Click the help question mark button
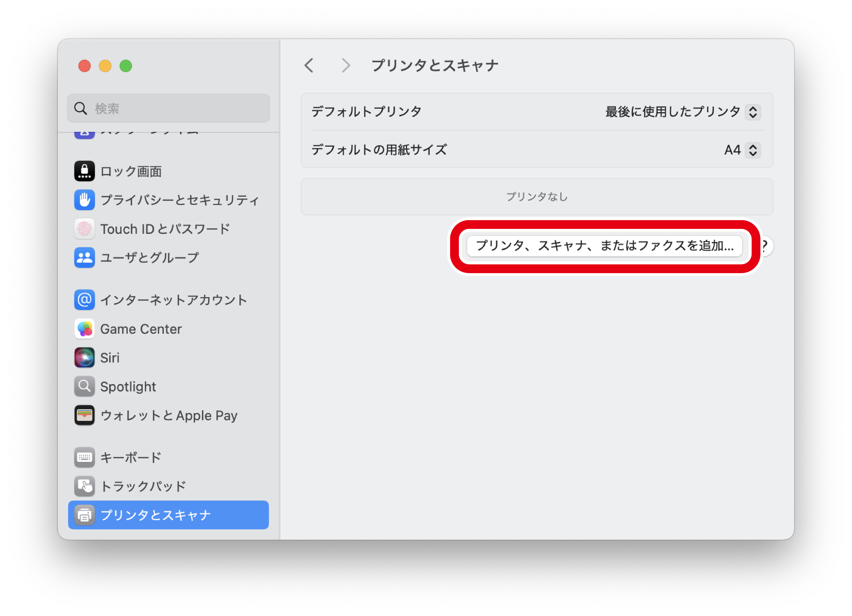 (x=765, y=246)
